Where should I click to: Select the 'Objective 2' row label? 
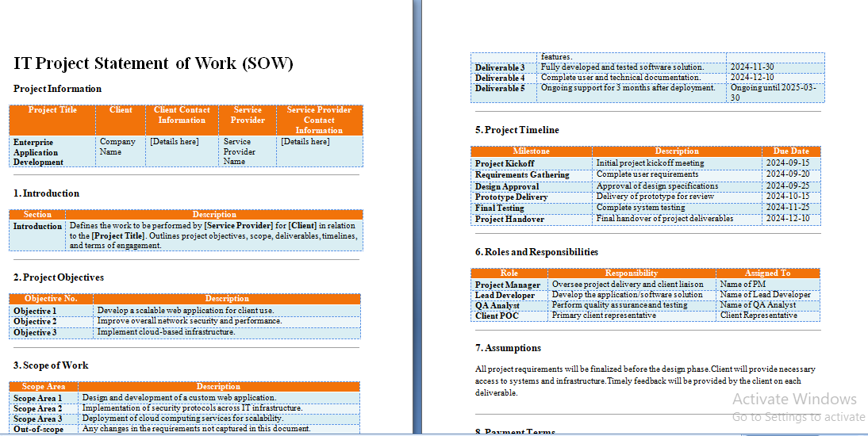click(35, 322)
